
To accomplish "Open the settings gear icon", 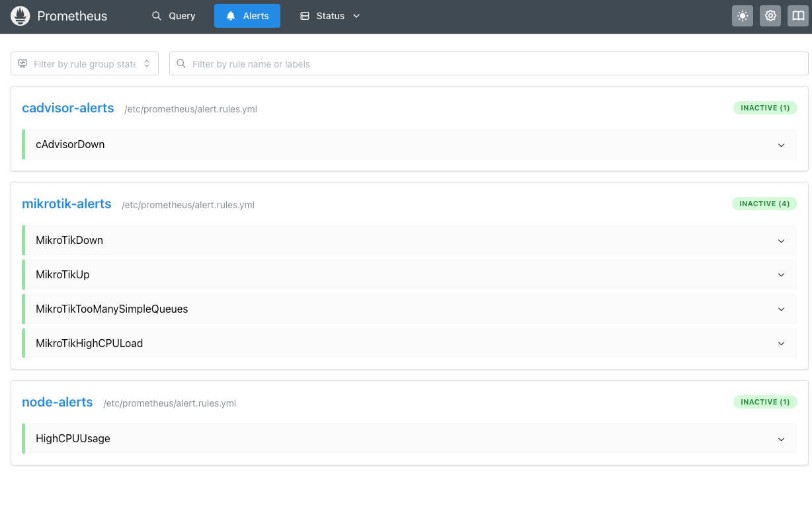I will [770, 16].
